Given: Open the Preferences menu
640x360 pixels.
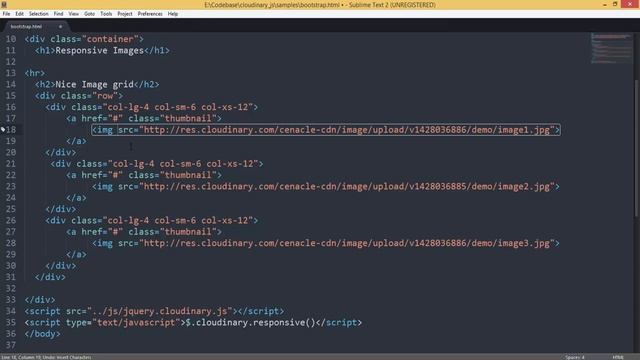Looking at the screenshot, I should coord(150,14).
